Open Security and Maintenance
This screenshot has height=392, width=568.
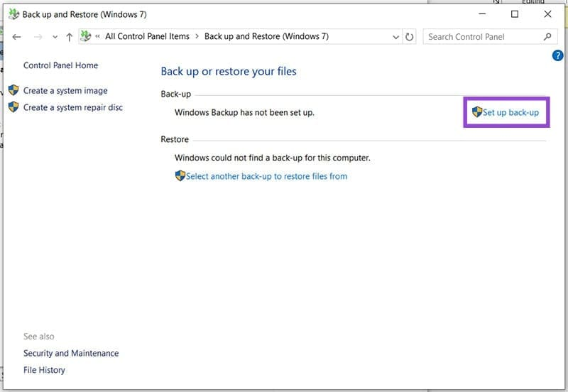click(71, 354)
